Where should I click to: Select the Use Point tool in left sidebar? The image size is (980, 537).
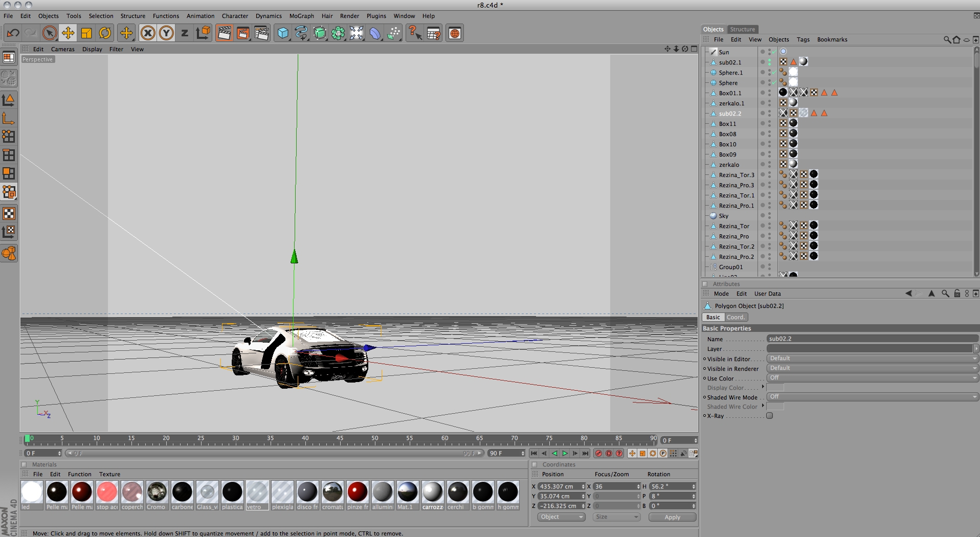click(x=9, y=137)
